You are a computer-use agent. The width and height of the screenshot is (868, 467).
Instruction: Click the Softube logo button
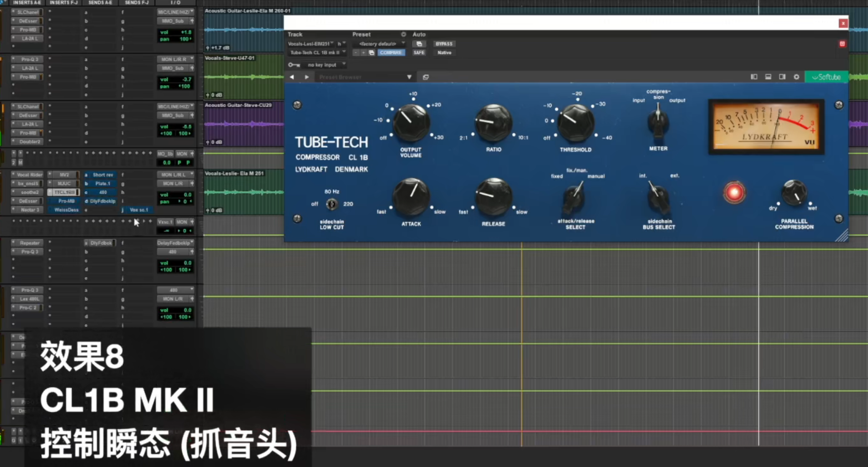pos(826,77)
